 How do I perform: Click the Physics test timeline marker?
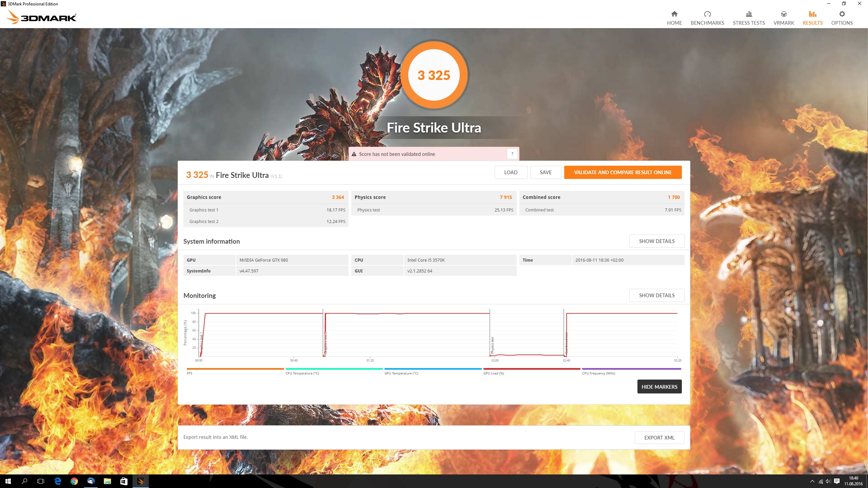click(x=492, y=345)
